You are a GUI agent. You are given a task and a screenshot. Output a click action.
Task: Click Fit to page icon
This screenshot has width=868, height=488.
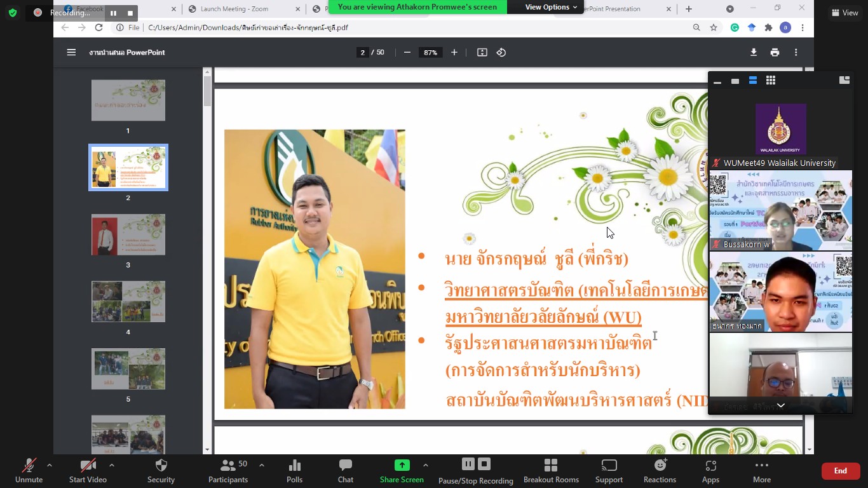[x=482, y=53]
